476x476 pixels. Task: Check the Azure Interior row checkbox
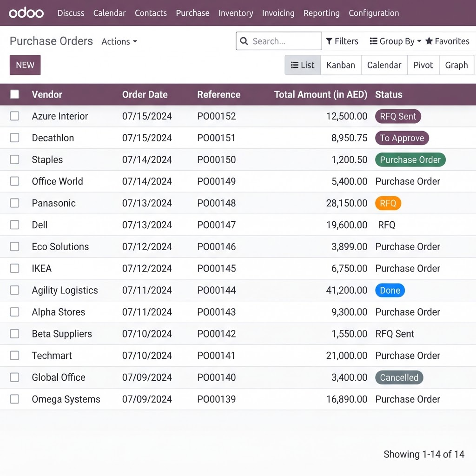14,116
